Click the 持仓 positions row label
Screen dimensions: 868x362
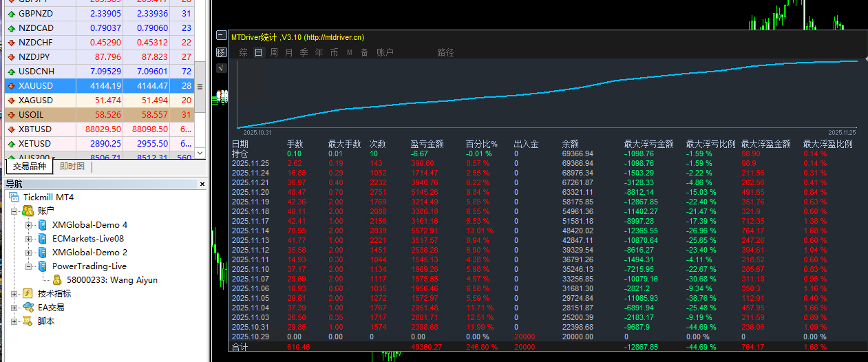point(240,153)
